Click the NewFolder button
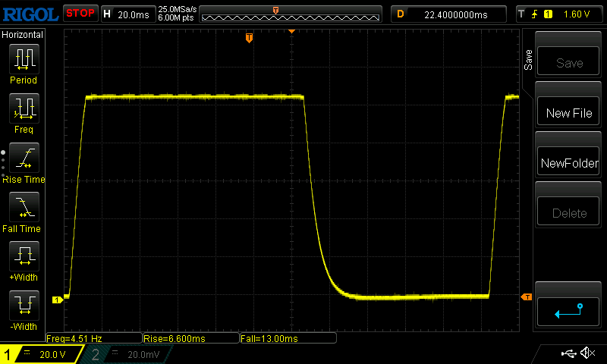Image resolution: width=607 pixels, height=364 pixels. pyautogui.click(x=568, y=162)
